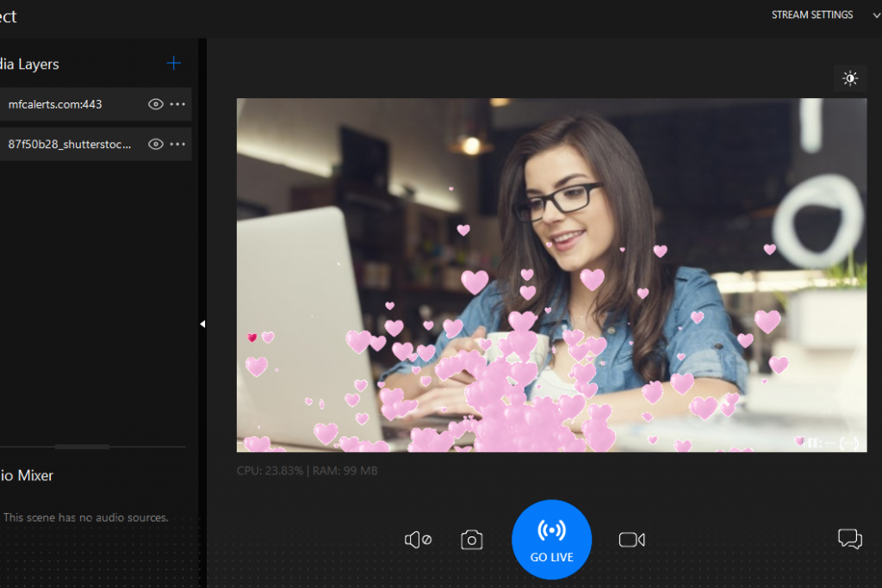Click the Audio Mixer panel heading
This screenshot has height=588, width=882.
pos(27,475)
